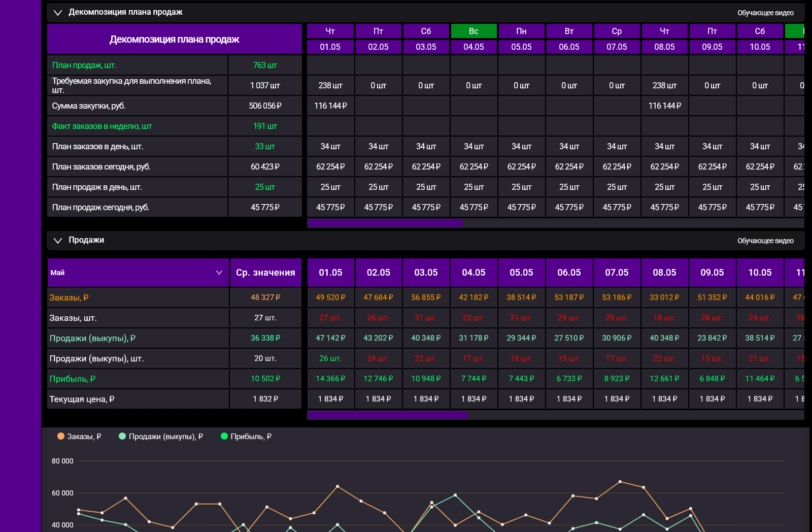Click horizontal scrollbar under Продажи table
This screenshot has height=532, width=812.
tap(387, 415)
